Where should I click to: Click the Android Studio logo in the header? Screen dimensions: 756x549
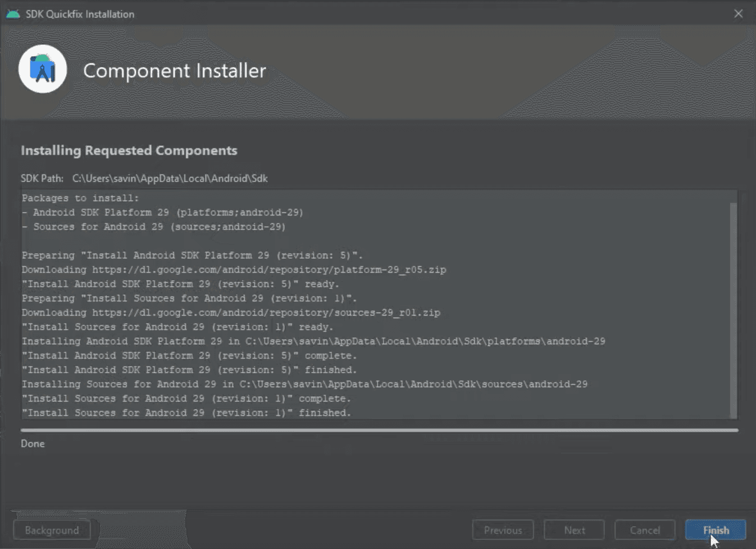(43, 68)
